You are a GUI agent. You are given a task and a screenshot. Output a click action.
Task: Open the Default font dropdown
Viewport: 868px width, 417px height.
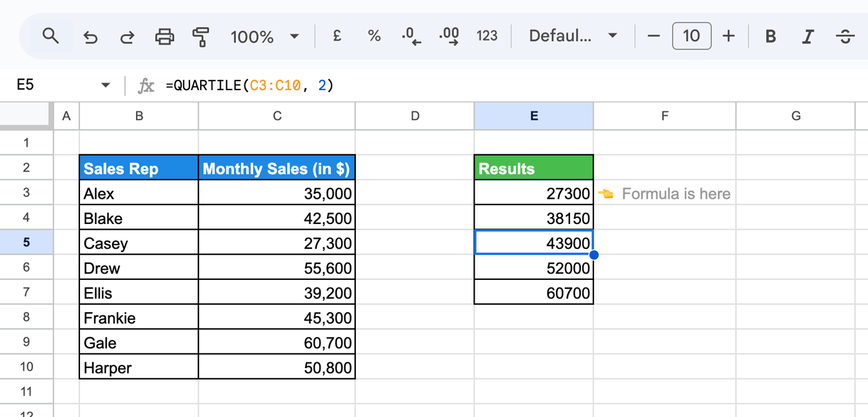pos(573,36)
